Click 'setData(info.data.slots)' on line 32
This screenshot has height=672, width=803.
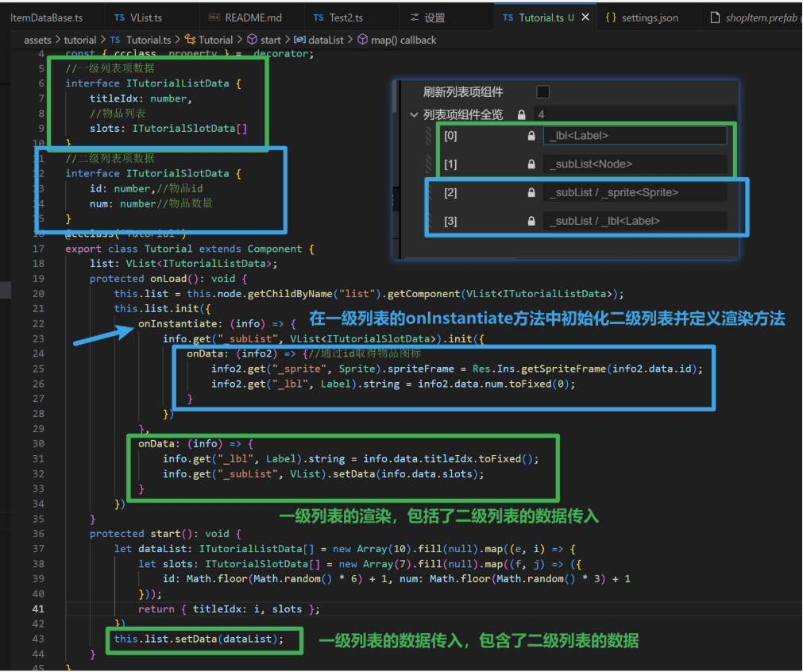[405, 474]
